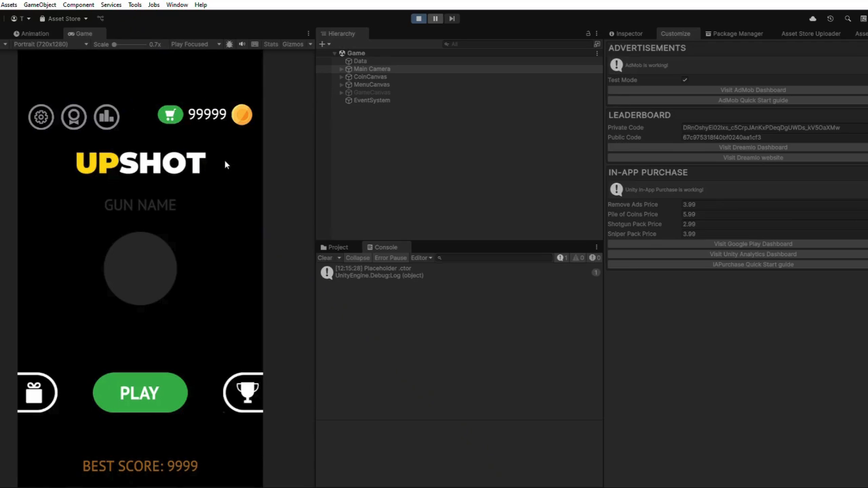
Task: Stop play mode with the stop button
Action: click(x=419, y=18)
